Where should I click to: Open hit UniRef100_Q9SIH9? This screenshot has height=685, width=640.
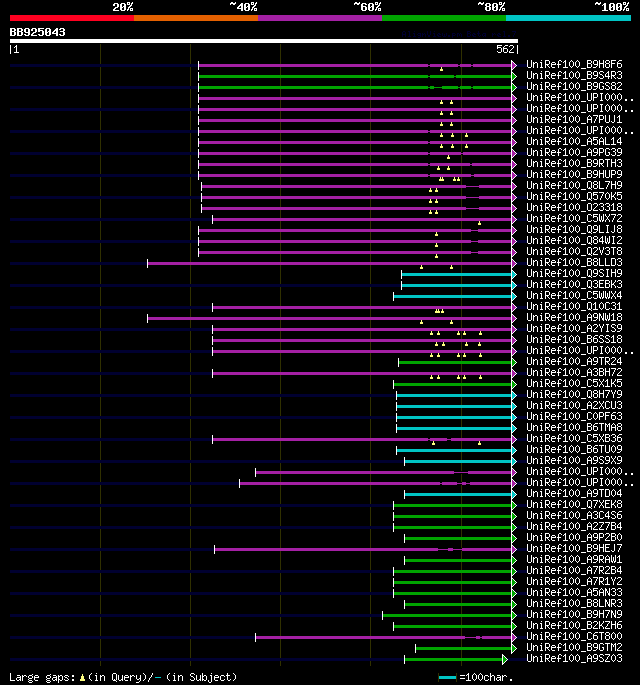coord(574,273)
